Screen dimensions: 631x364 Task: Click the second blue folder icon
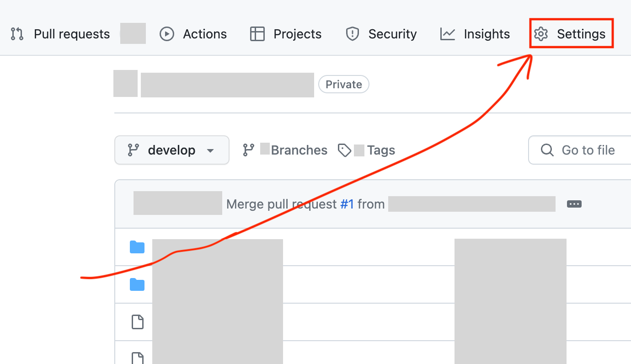click(137, 284)
